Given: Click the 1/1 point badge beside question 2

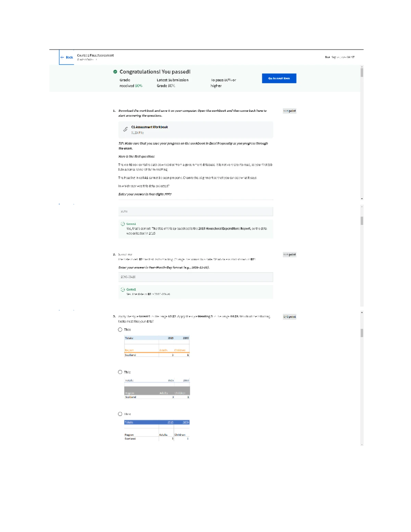Looking at the screenshot, I should [x=290, y=254].
